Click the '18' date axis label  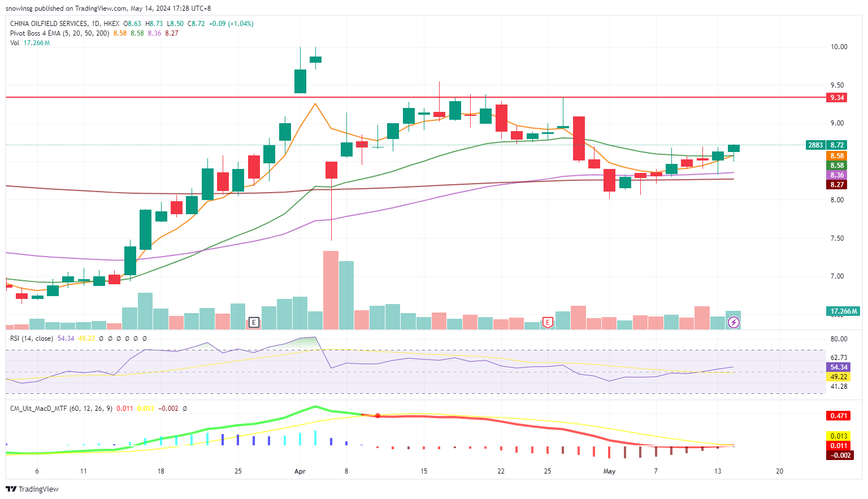(x=161, y=471)
